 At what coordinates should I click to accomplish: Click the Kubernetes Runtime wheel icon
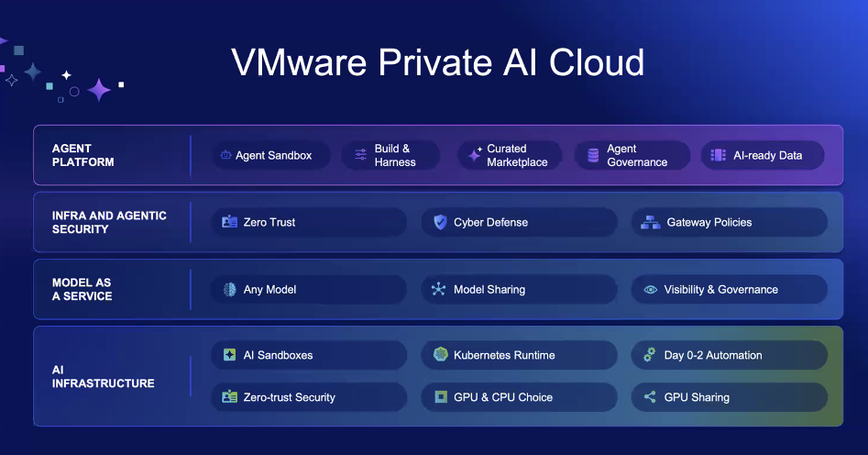pos(440,354)
